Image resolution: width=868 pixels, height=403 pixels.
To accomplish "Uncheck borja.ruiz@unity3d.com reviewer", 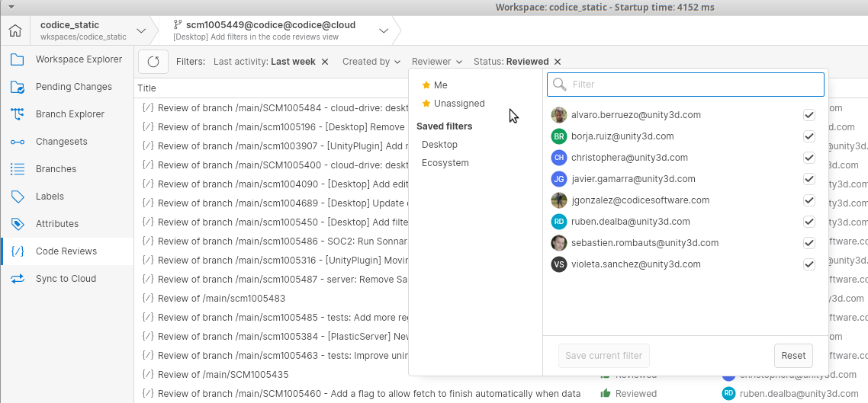I will coord(809,136).
